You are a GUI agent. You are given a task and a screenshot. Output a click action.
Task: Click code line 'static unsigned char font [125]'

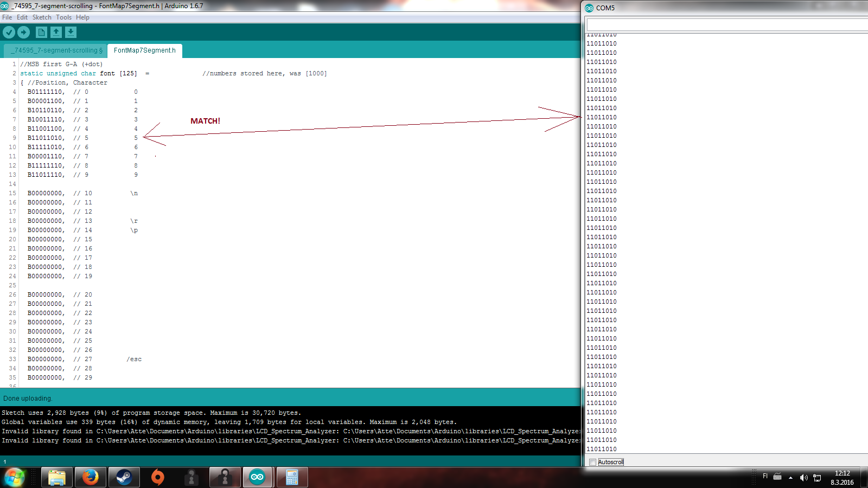79,73
